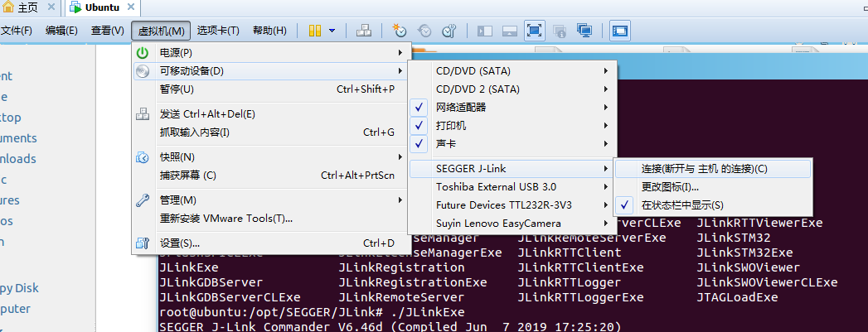Select 可移动设备(D) menu item
The height and width of the screenshot is (332, 868).
(x=271, y=71)
